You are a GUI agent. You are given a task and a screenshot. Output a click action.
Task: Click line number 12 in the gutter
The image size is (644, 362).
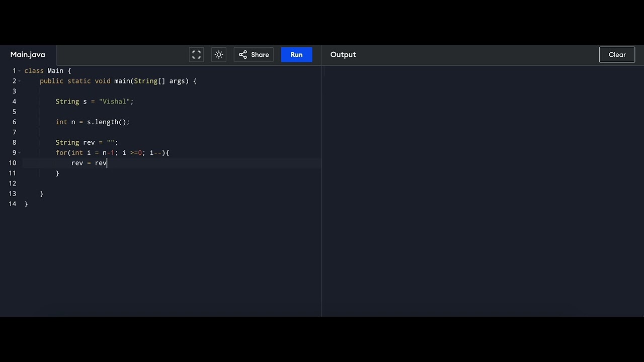click(x=12, y=184)
